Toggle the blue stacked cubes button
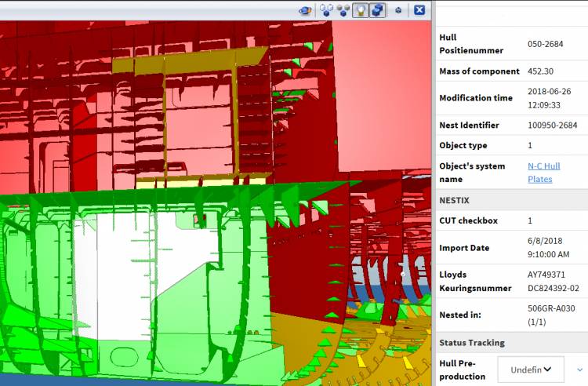The height and width of the screenshot is (386, 588). pos(377,10)
